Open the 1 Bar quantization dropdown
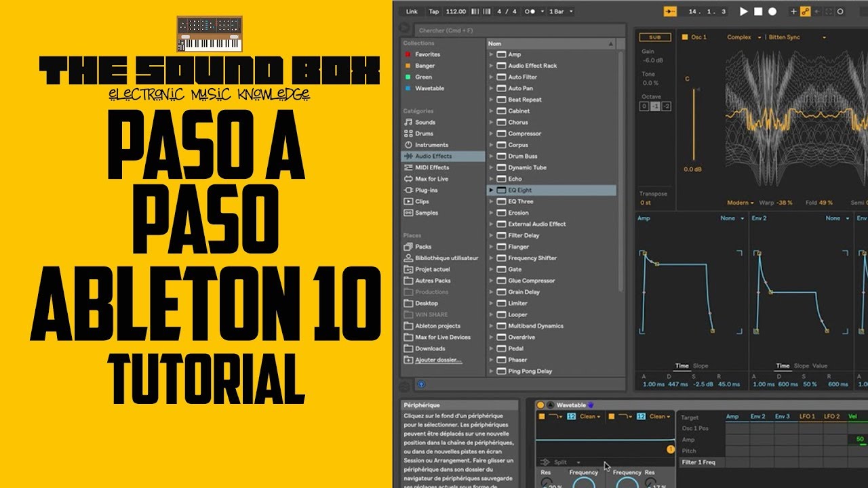Screen dimensions: 868x488 pyautogui.click(x=561, y=12)
